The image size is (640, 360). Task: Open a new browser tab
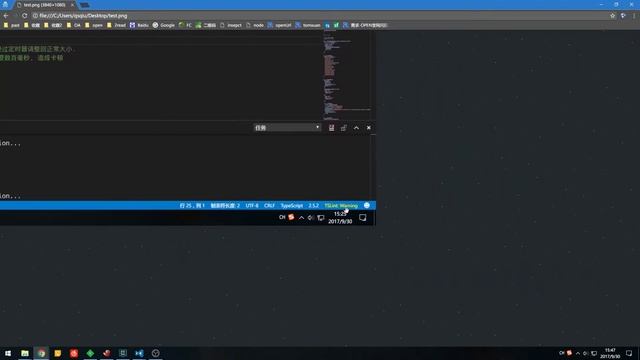(x=84, y=5)
